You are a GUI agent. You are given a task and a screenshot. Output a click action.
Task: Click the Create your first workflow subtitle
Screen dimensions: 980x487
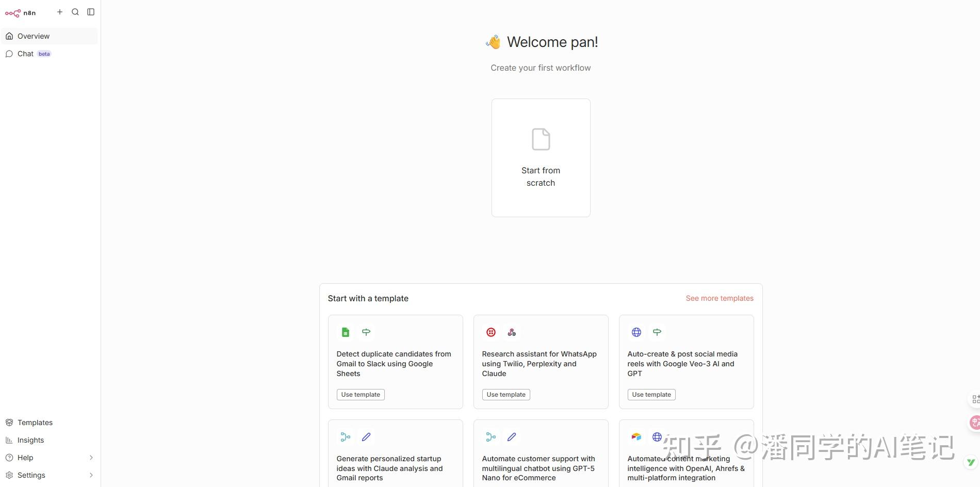tap(541, 68)
